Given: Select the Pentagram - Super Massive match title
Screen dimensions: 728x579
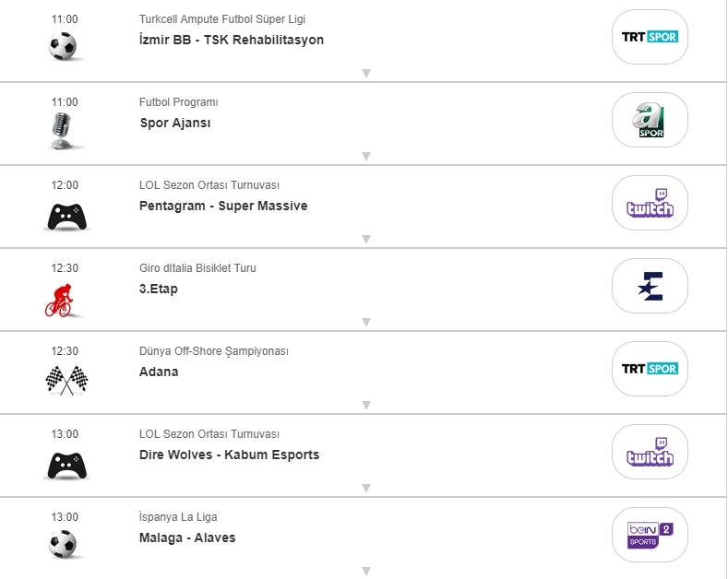Looking at the screenshot, I should coord(223,206).
